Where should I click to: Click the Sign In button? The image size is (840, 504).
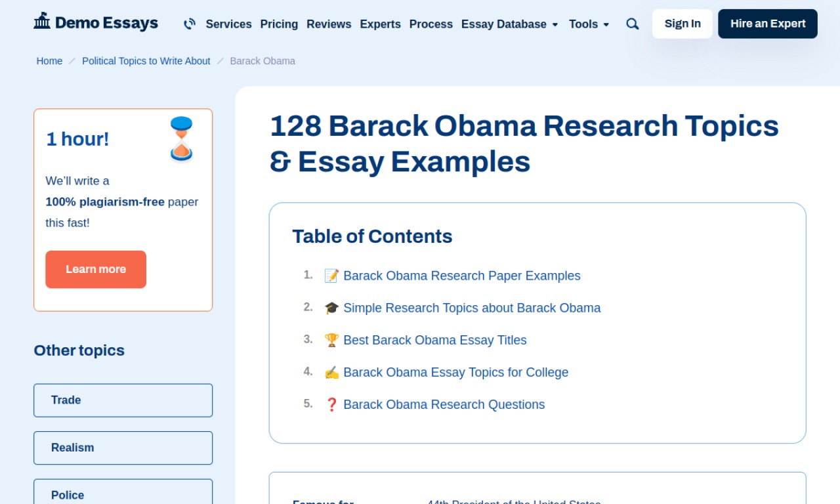pos(682,24)
